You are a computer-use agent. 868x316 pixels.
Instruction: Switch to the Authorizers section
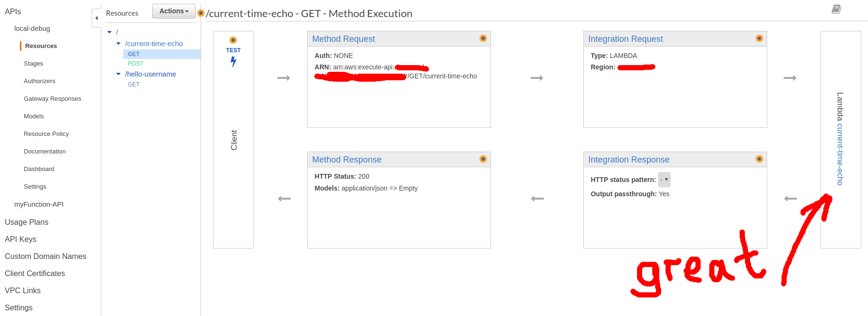39,81
